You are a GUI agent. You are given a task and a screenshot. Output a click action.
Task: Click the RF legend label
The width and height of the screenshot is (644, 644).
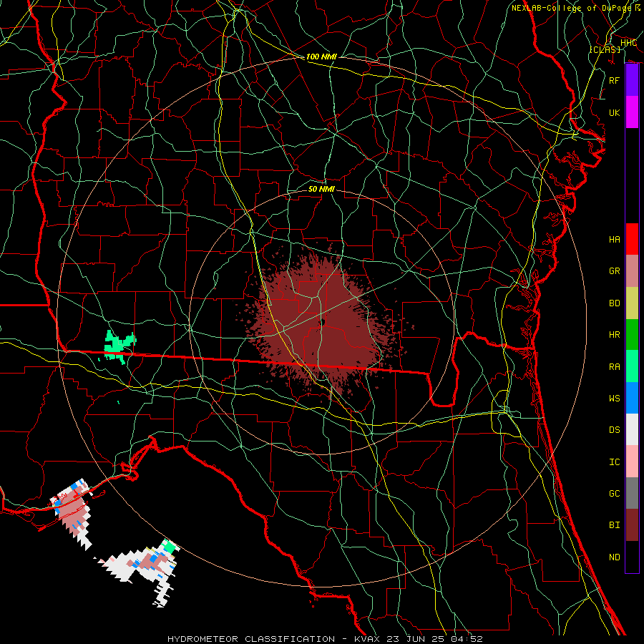(x=615, y=80)
